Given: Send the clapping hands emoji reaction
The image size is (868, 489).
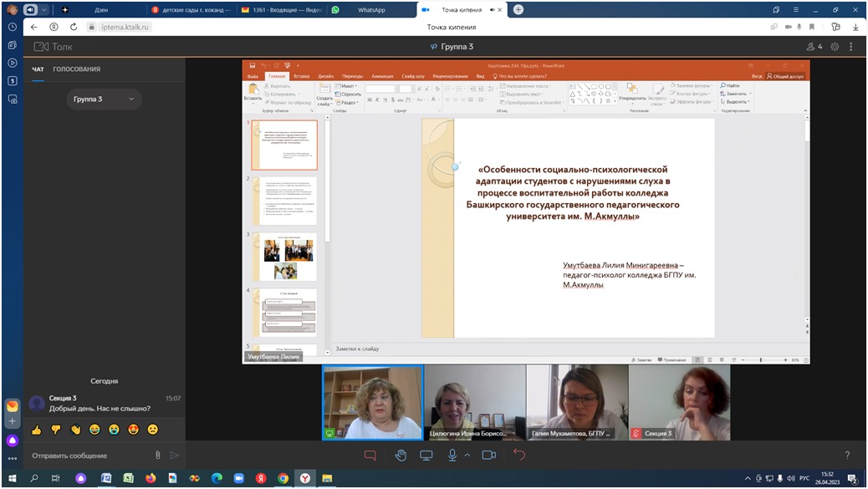Looking at the screenshot, I should click(x=75, y=429).
